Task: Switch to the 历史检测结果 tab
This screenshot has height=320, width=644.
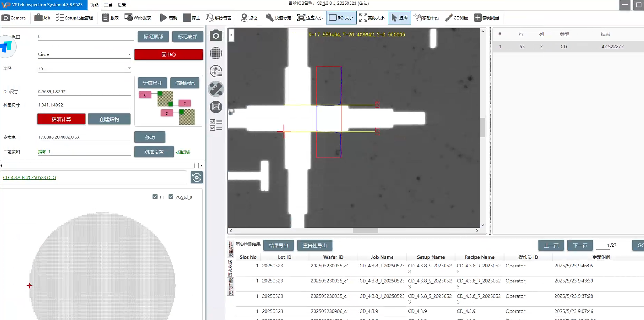Action: pyautogui.click(x=248, y=244)
